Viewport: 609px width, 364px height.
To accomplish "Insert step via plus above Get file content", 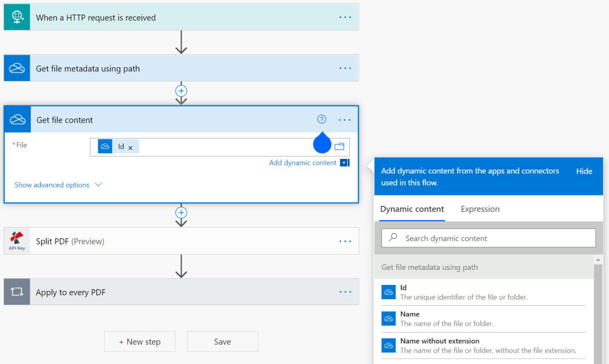I will tap(181, 91).
